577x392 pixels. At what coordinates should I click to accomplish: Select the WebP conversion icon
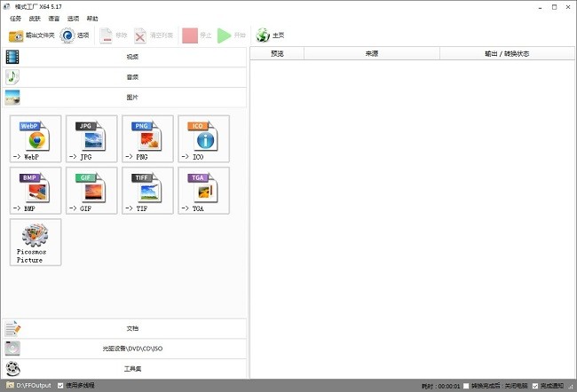36,138
